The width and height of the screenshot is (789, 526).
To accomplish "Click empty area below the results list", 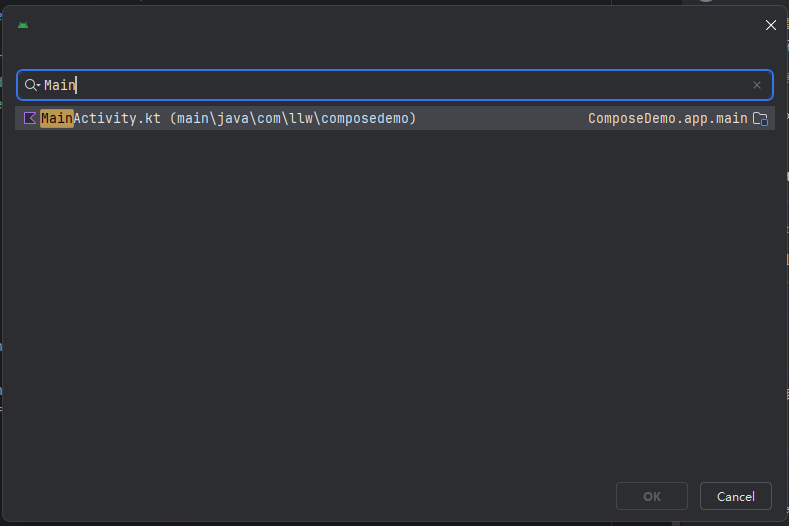I will coord(394,302).
